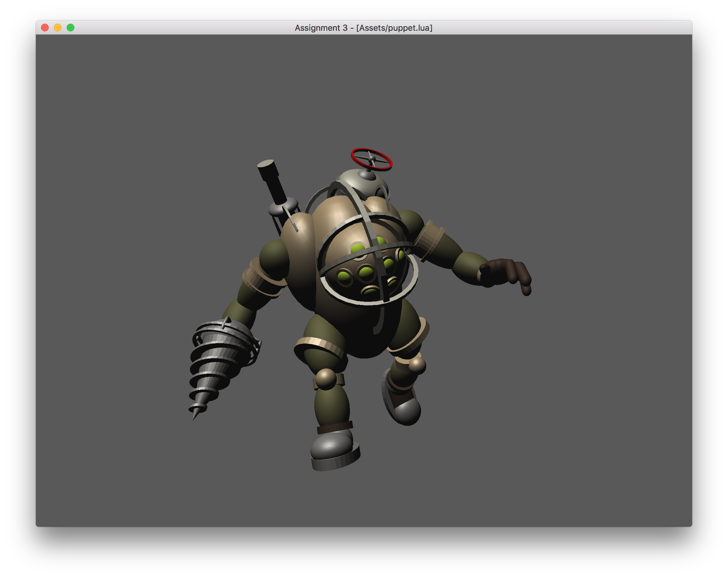Close the Assignment 3 window
Screen dimensions: 728x578
point(45,28)
